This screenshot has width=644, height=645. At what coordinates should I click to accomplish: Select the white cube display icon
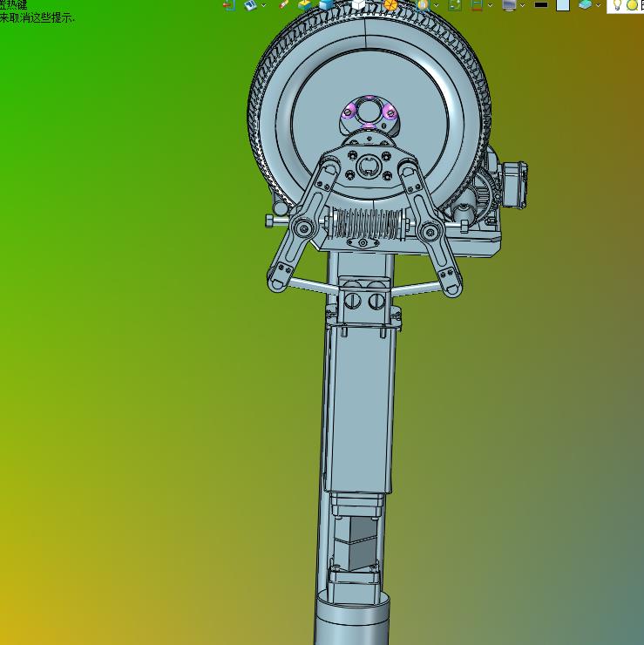coord(358,4)
